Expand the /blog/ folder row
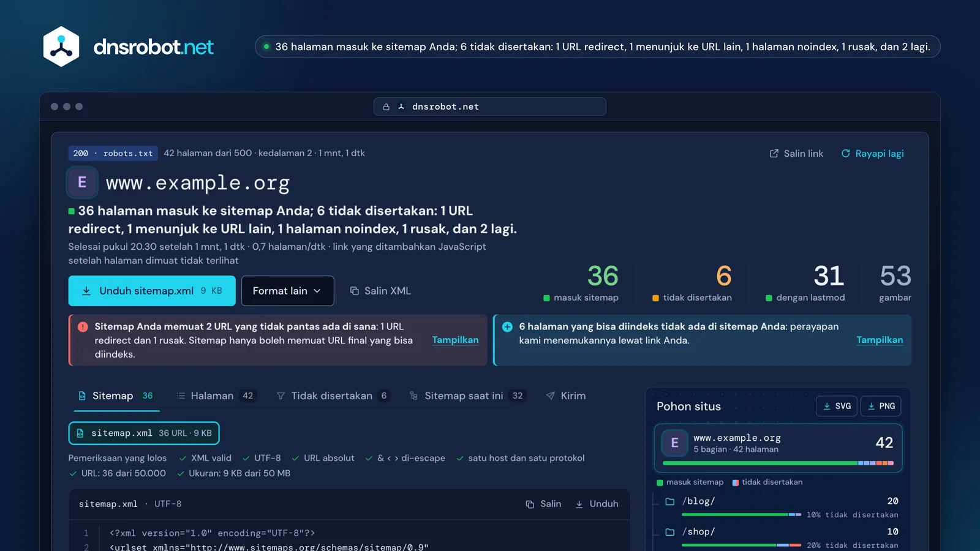980x551 pixels. 782,508
